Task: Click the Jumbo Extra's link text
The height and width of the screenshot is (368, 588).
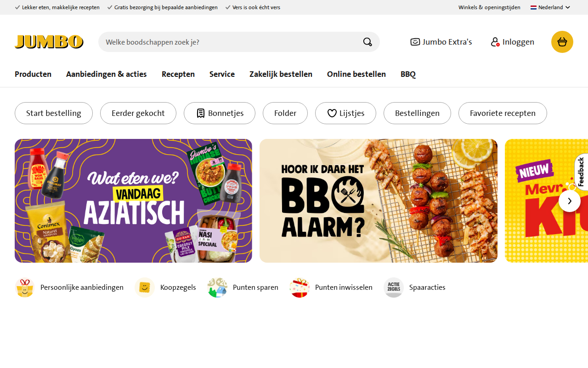Action: point(447,42)
